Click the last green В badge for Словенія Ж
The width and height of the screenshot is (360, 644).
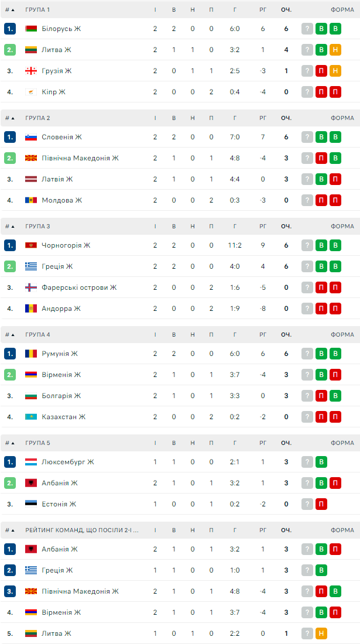335,137
